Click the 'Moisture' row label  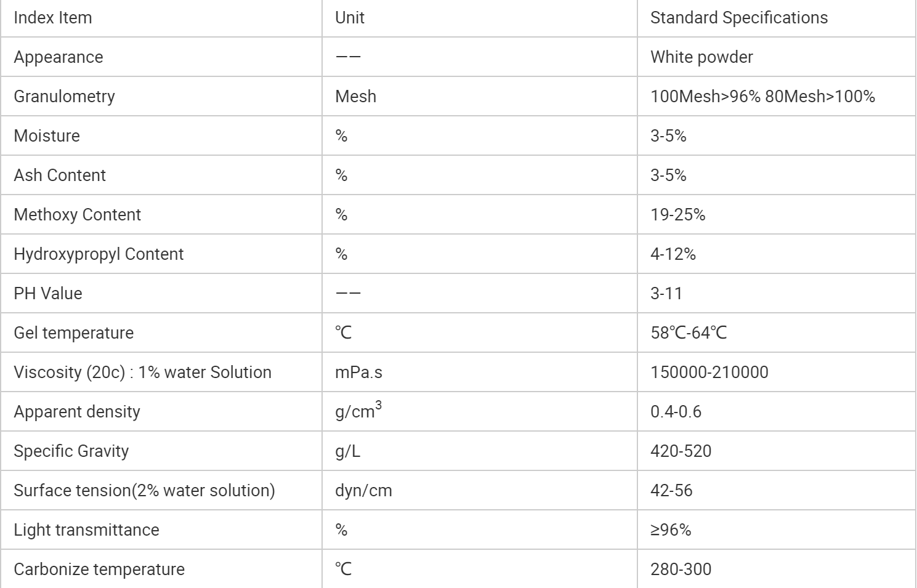(x=47, y=136)
